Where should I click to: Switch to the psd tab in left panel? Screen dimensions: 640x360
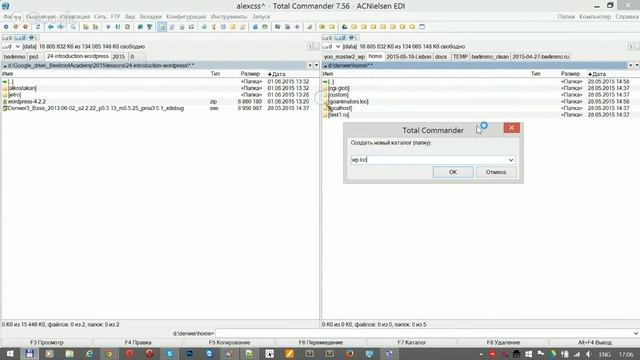pos(33,57)
